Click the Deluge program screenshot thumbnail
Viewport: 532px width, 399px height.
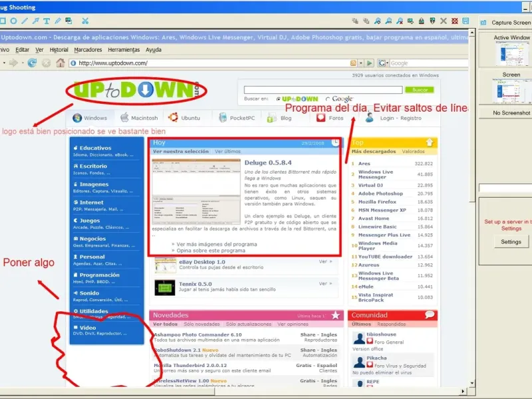pos(196,192)
